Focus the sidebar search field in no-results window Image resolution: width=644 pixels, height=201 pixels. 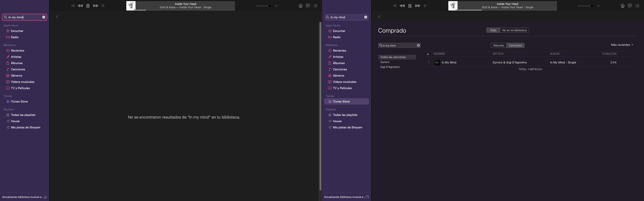point(25,17)
